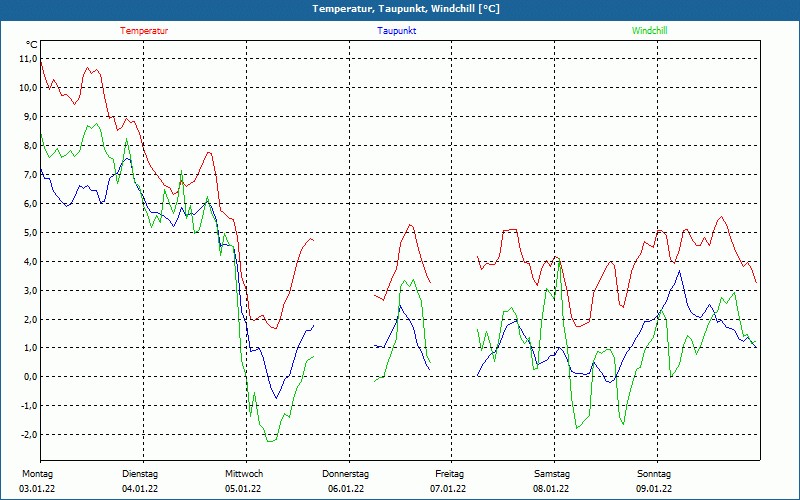The width and height of the screenshot is (800, 500).
Task: Click the 11,0 y-axis value
Action: tap(28, 59)
